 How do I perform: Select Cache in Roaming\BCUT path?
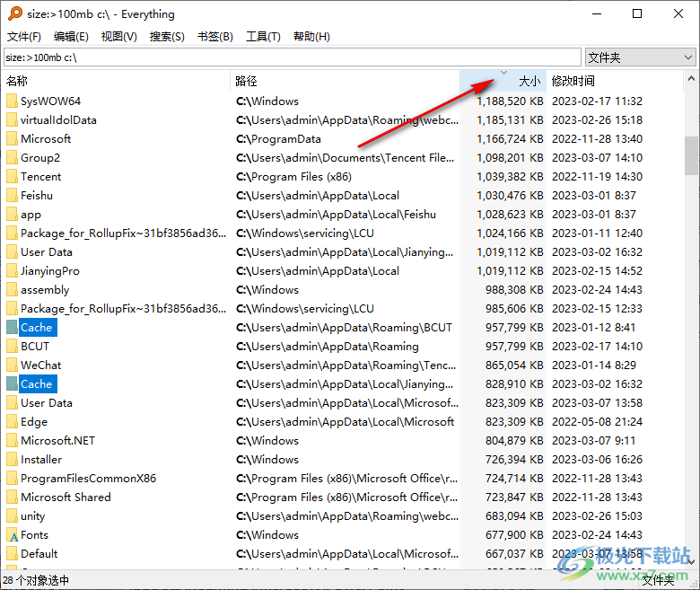[x=36, y=328]
